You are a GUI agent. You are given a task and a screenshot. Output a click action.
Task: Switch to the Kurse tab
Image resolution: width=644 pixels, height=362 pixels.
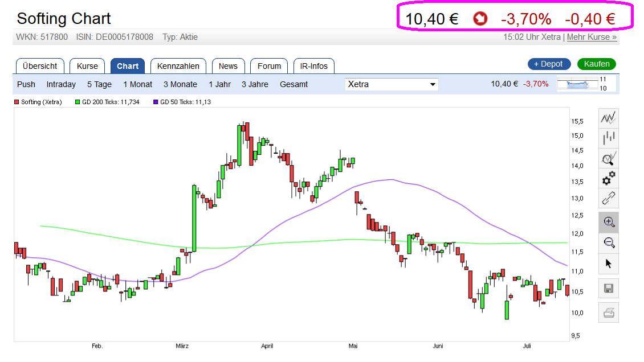click(87, 66)
